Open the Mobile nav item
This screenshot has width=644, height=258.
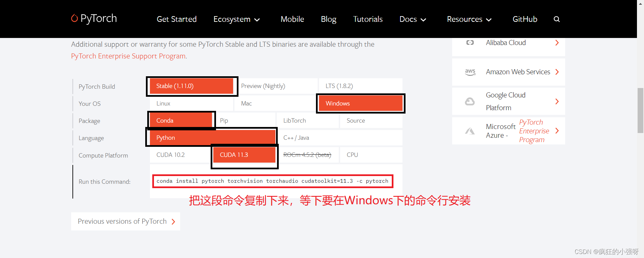click(292, 19)
